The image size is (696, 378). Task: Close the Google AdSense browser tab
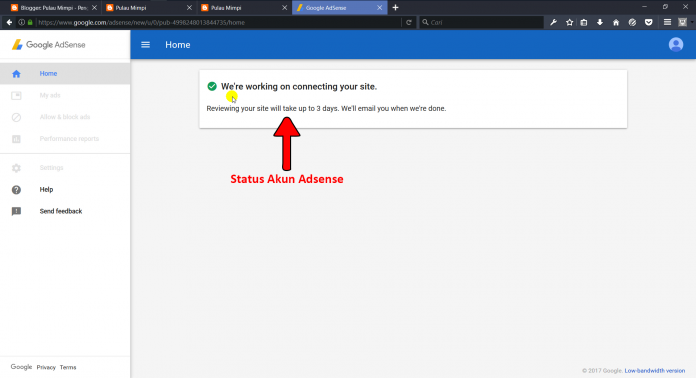[380, 8]
